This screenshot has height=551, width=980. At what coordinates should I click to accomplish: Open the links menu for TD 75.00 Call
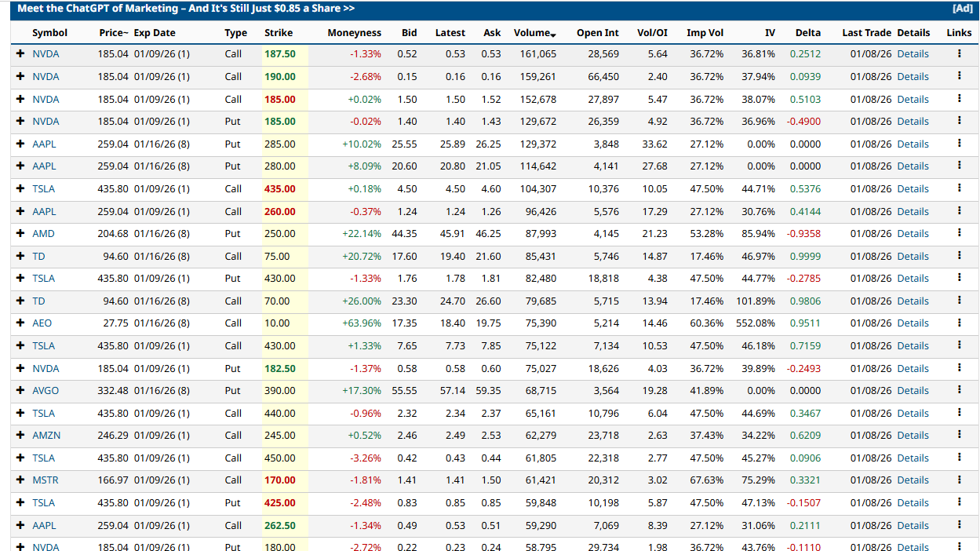tap(959, 257)
